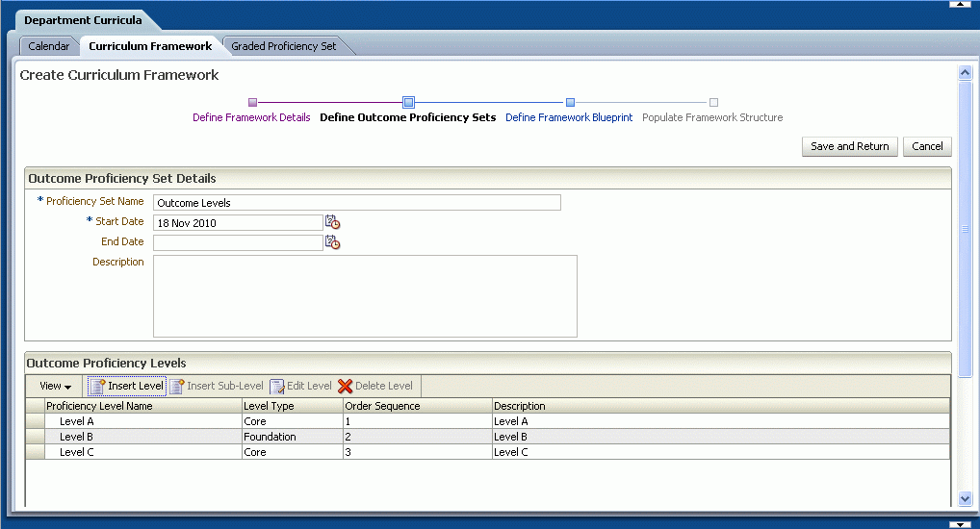The width and height of the screenshot is (980, 529).
Task: Click the Level C name cell
Action: pos(143,451)
